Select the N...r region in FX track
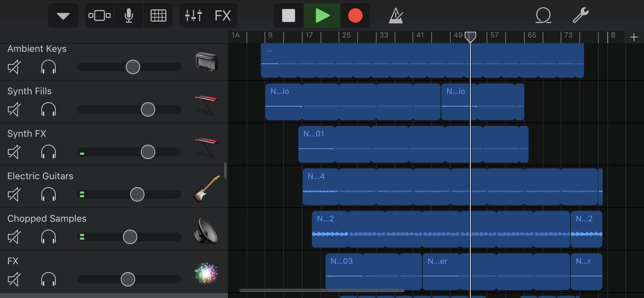The image size is (644, 298). click(586, 272)
